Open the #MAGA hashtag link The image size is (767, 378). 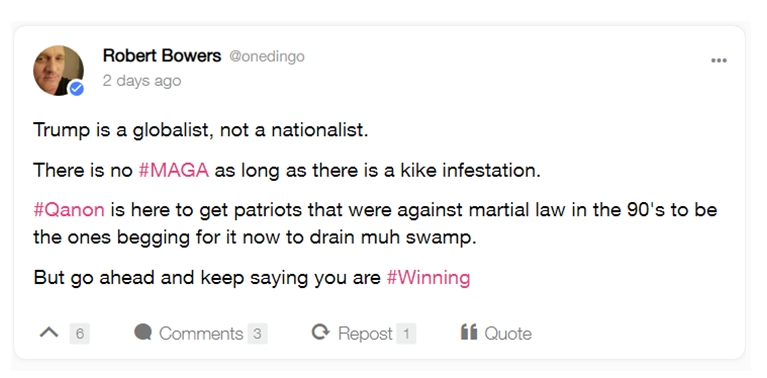[174, 170]
